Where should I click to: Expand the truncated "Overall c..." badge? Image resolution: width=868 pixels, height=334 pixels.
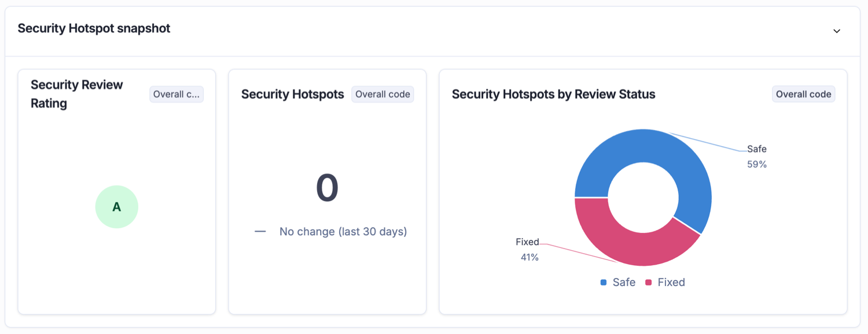point(176,94)
